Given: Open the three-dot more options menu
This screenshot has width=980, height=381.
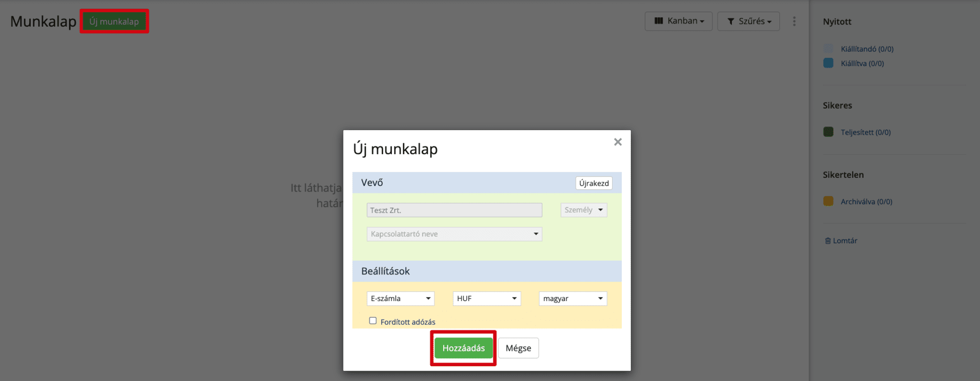Looking at the screenshot, I should tap(794, 21).
